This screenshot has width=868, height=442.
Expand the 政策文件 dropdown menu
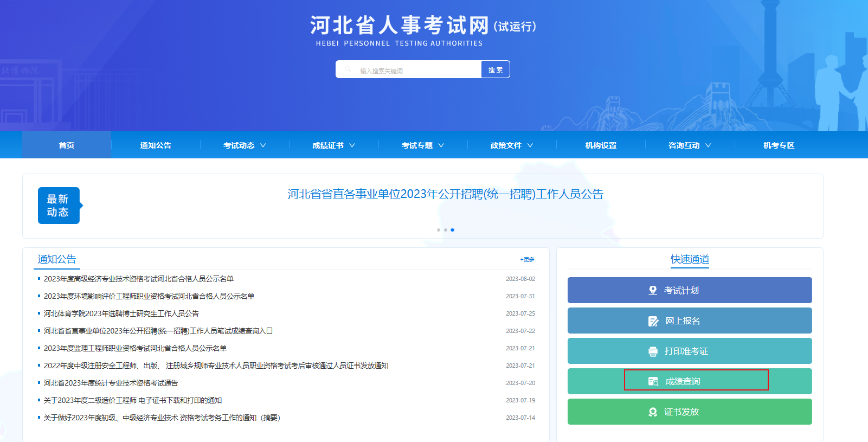(511, 145)
